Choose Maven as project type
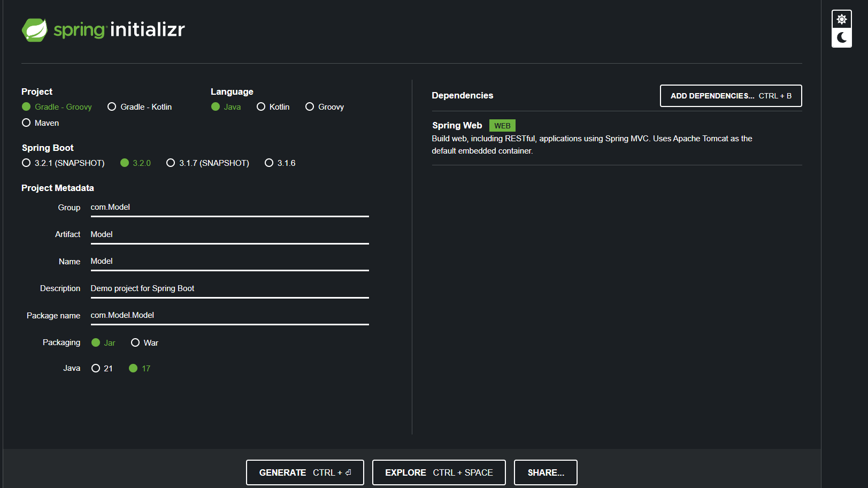Image resolution: width=868 pixels, height=488 pixels. tap(40, 123)
